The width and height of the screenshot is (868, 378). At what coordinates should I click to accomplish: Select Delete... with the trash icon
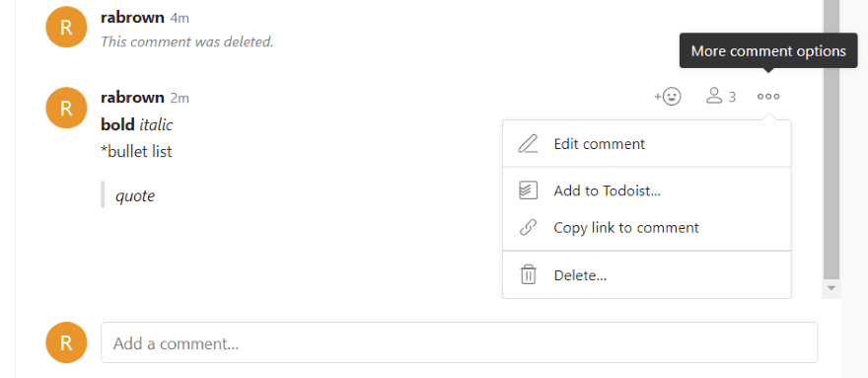click(647, 275)
